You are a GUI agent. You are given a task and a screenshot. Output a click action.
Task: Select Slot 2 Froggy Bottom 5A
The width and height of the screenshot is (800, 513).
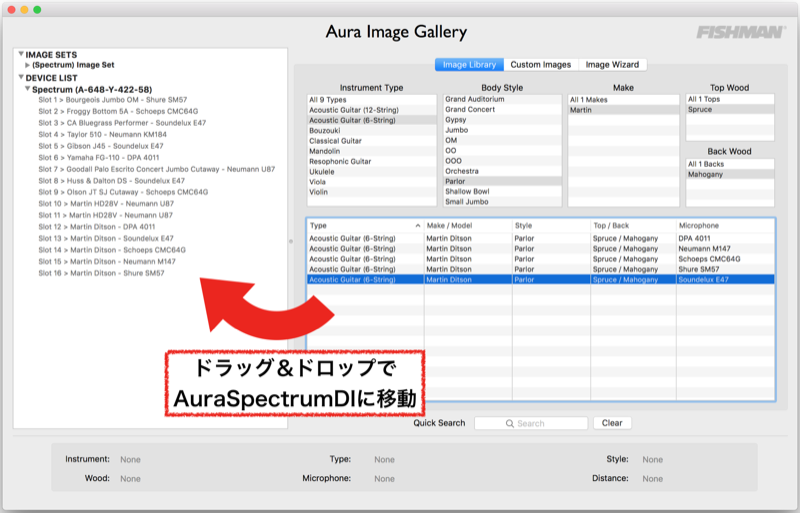coord(118,111)
